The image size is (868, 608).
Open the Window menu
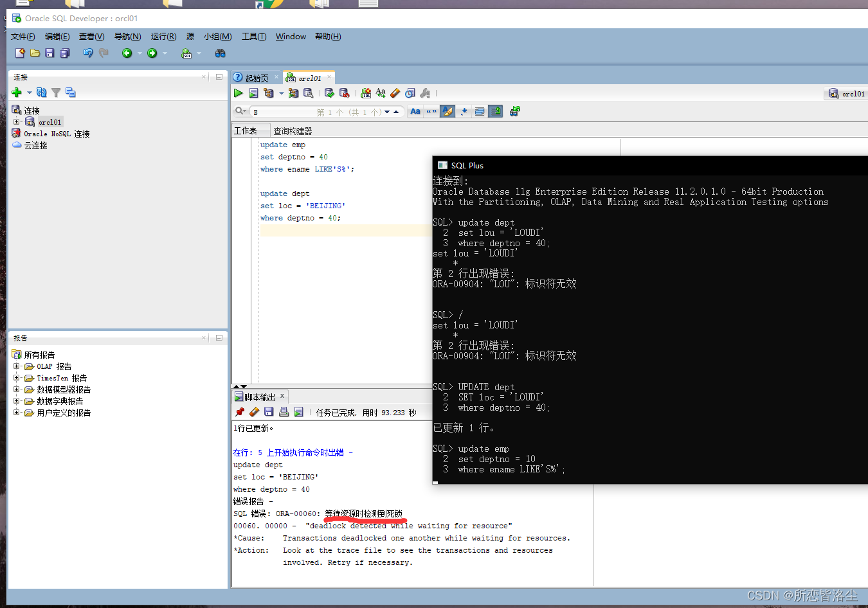point(291,37)
